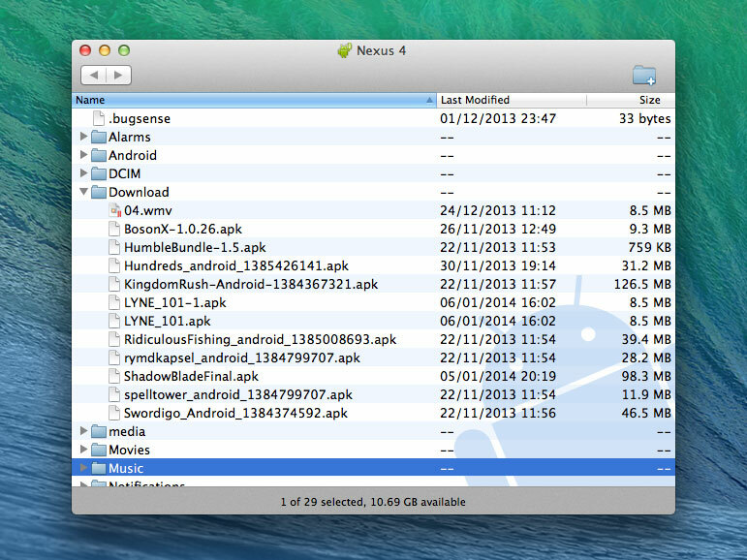Click the DCIM folder icon

[x=99, y=173]
